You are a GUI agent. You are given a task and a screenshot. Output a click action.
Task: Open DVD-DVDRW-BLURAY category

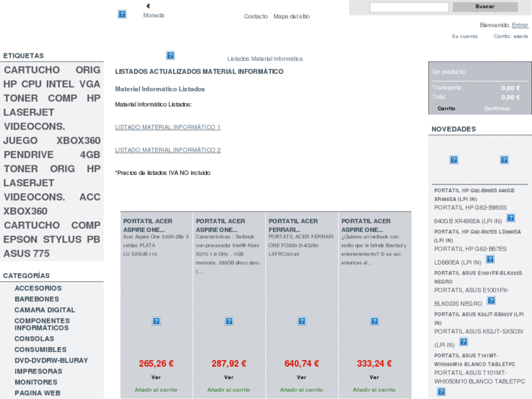tap(51, 361)
